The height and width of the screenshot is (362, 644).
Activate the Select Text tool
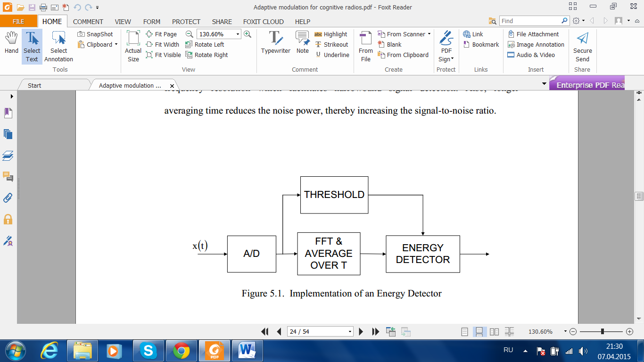(32, 47)
